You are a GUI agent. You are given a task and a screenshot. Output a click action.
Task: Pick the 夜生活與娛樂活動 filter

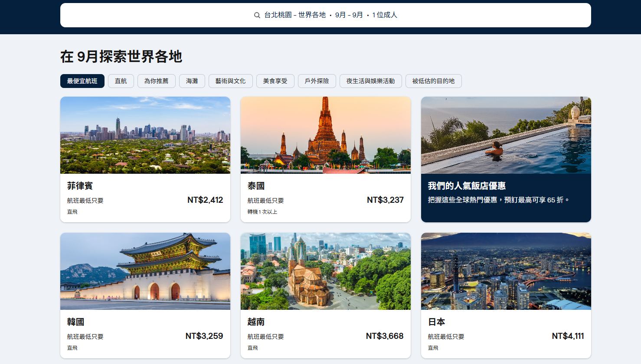click(x=371, y=81)
